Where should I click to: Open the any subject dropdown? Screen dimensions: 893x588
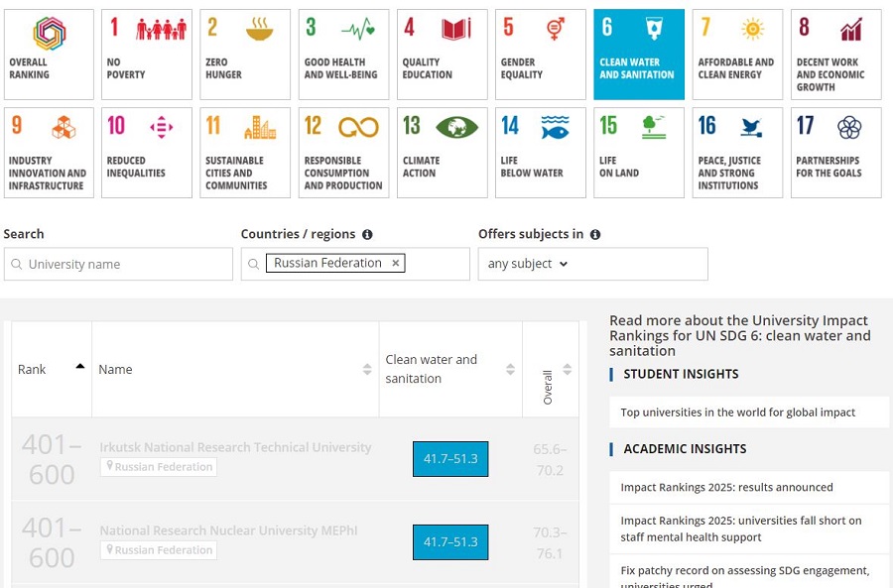(528, 264)
